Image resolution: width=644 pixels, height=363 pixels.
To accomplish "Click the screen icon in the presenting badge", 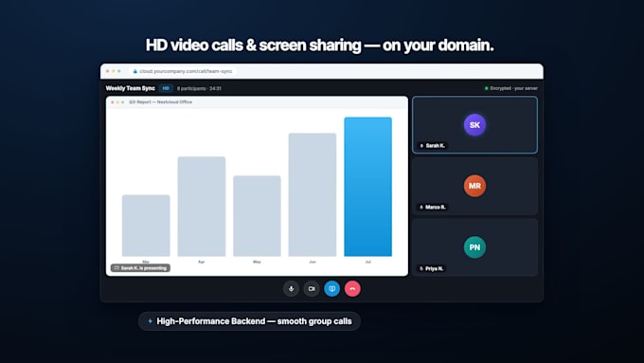I will coord(116,268).
